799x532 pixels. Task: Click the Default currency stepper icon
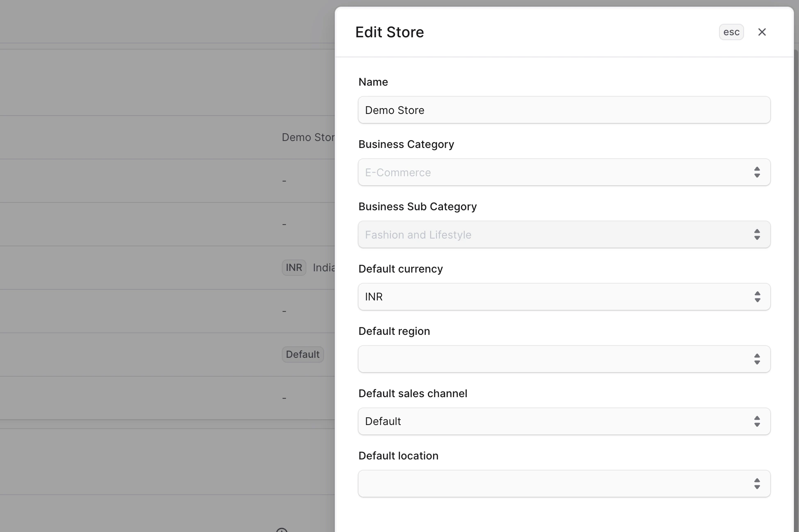click(x=757, y=297)
